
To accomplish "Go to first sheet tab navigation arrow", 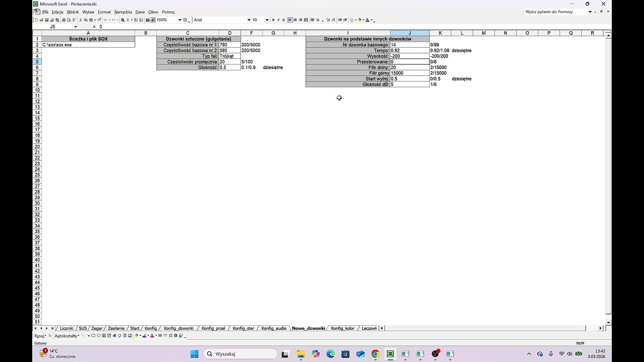I will tap(35, 328).
